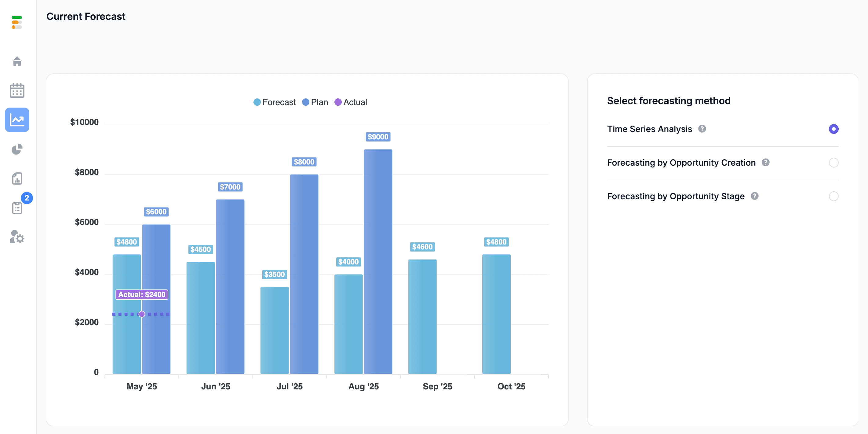Click the $10000 y-axis label
The image size is (868, 434).
point(84,122)
